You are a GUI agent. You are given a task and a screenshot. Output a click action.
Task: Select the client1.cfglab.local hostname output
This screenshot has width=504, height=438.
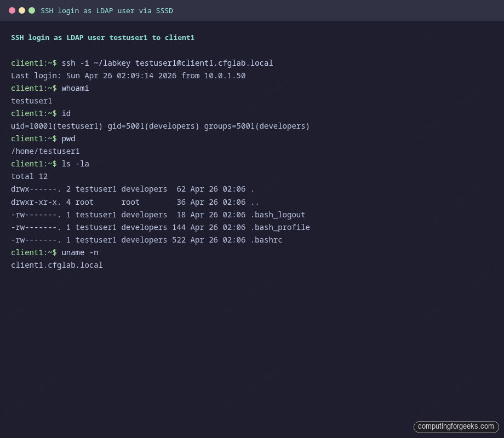point(56,265)
